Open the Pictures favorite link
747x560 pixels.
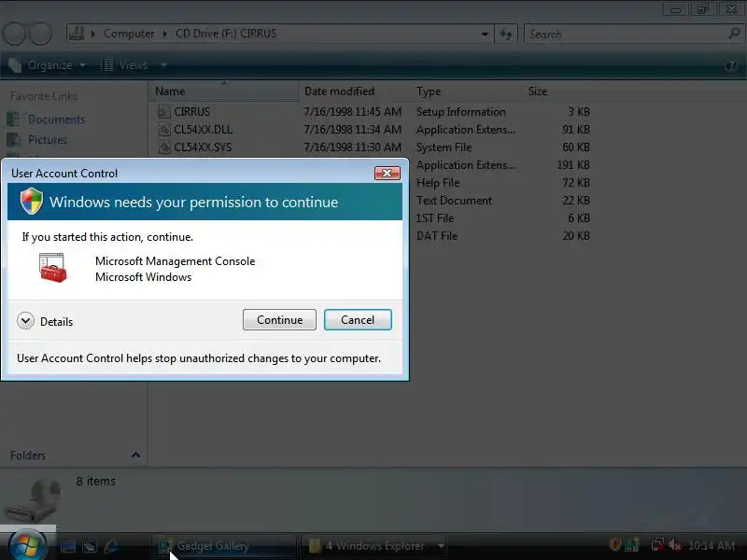(x=48, y=139)
